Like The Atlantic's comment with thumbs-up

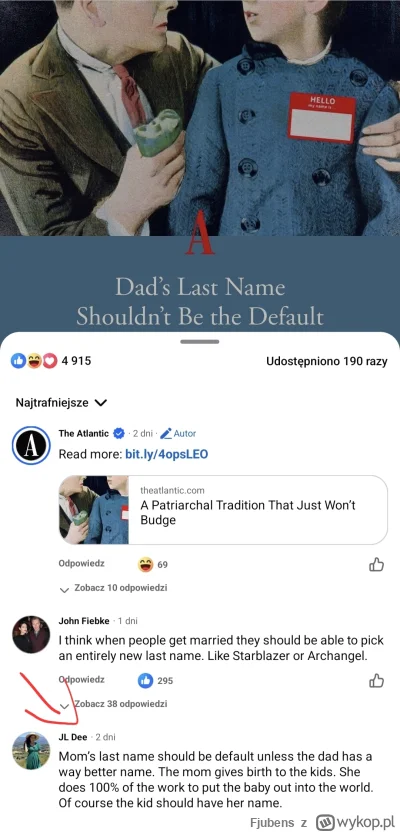pos(376,565)
